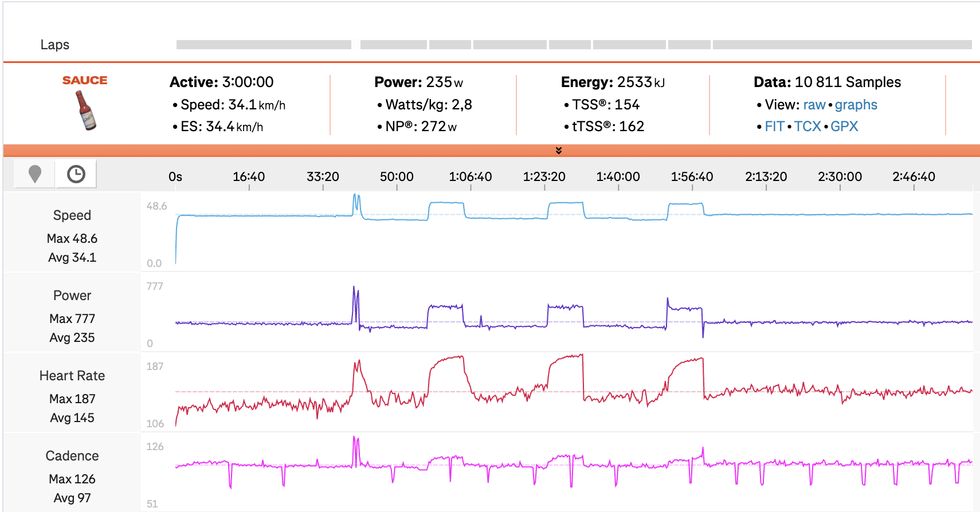
Task: Click the SAUCE logo text
Action: click(x=85, y=81)
